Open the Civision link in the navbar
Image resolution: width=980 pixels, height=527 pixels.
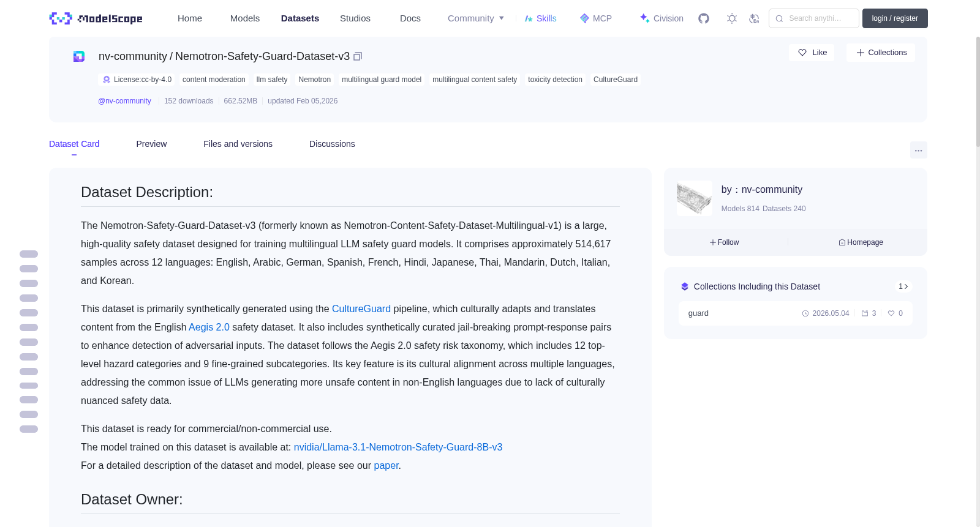661,18
